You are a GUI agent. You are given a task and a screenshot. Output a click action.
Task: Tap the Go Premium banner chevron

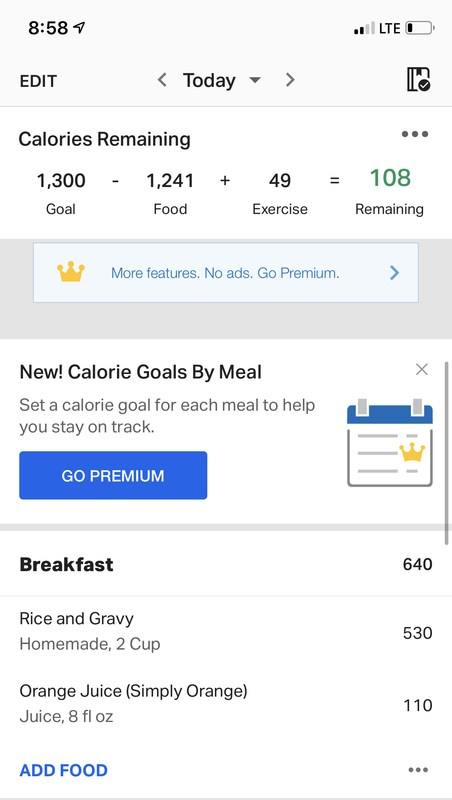(x=394, y=273)
